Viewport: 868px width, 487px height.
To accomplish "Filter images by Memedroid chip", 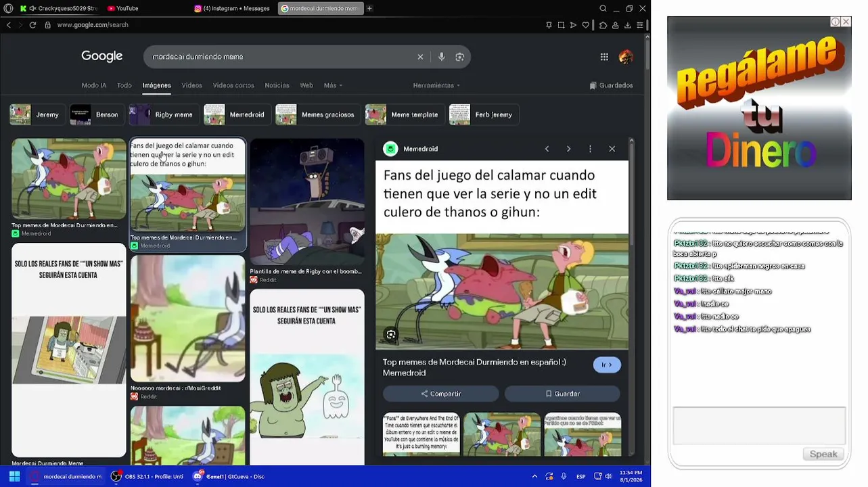I will 237,115.
